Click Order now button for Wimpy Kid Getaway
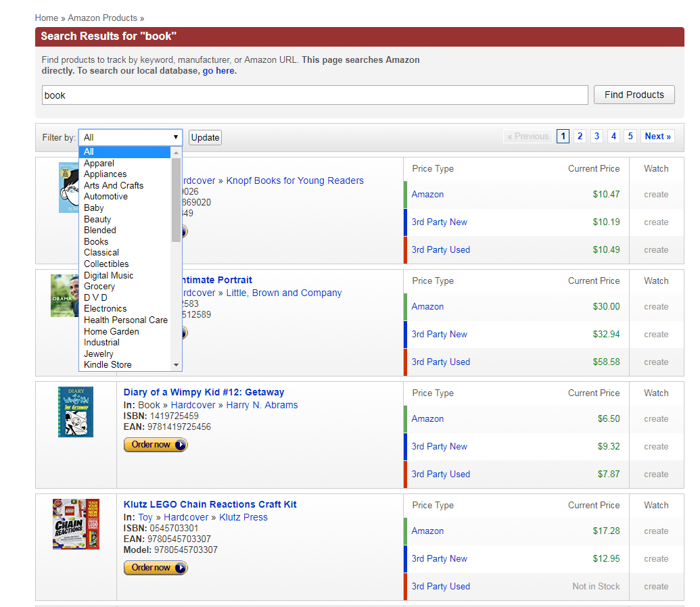This screenshot has width=700, height=607. [156, 445]
